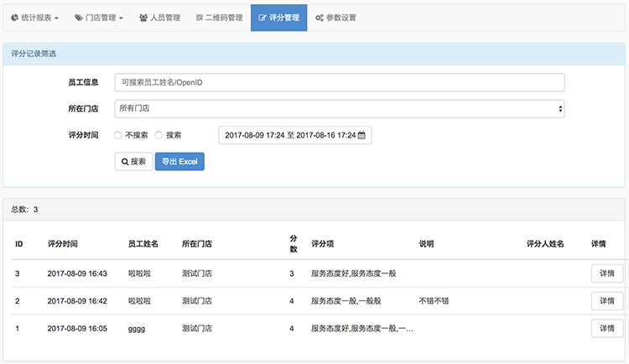The width and height of the screenshot is (629, 364).
Task: Open the date range picker field
Action: 295,135
